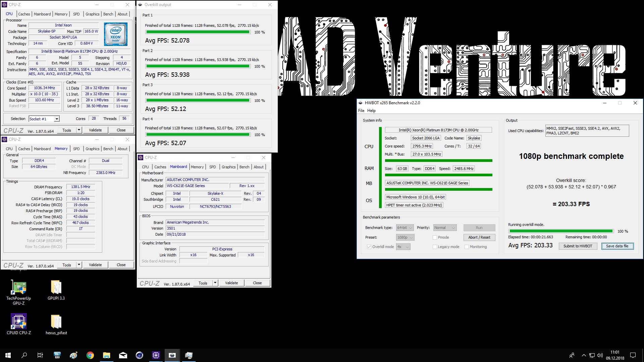Click the taskbar clock showing 11:01

click(x=615, y=355)
